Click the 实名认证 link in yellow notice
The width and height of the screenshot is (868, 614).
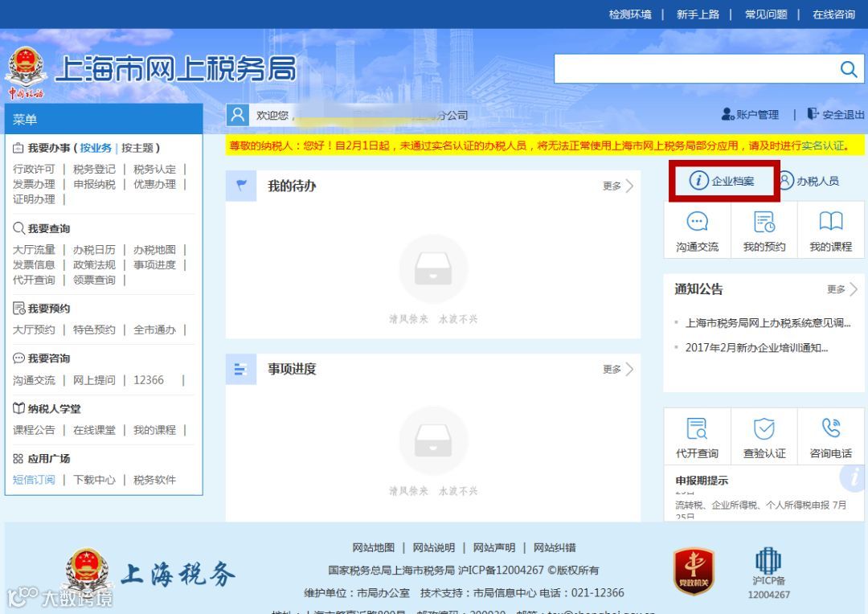pyautogui.click(x=823, y=145)
